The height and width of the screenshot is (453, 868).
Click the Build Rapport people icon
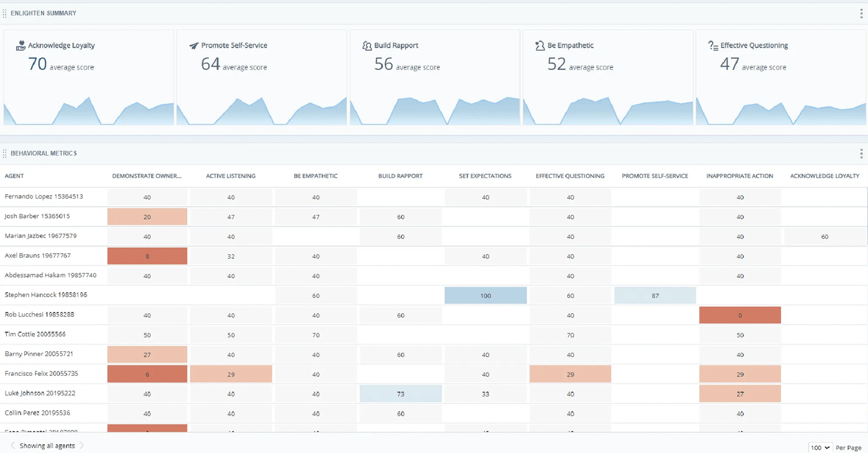pyautogui.click(x=367, y=46)
